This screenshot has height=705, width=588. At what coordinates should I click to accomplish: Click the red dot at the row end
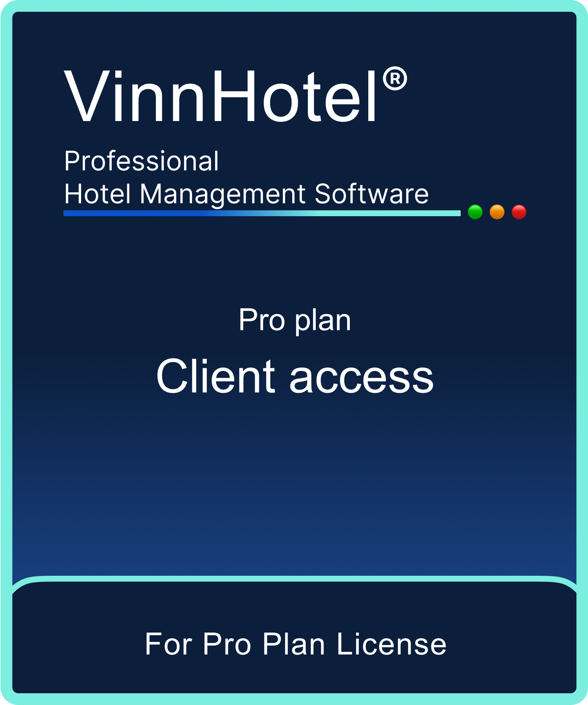pyautogui.click(x=519, y=212)
